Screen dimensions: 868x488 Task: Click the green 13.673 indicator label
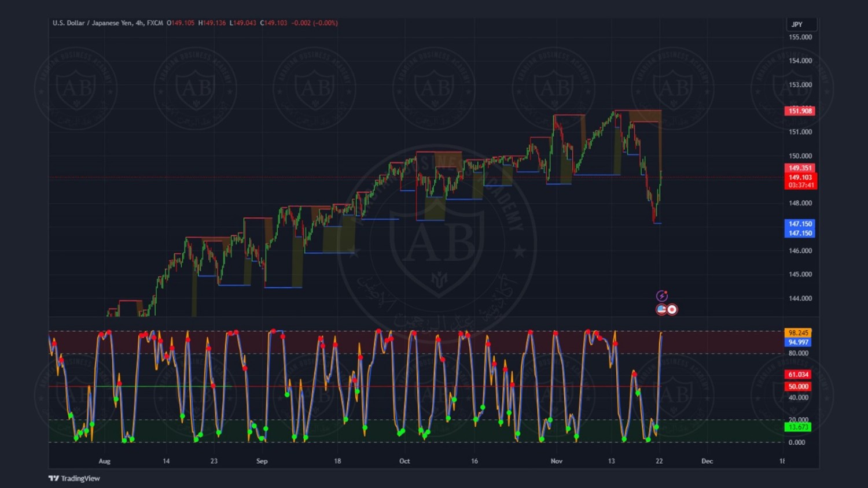pyautogui.click(x=798, y=427)
